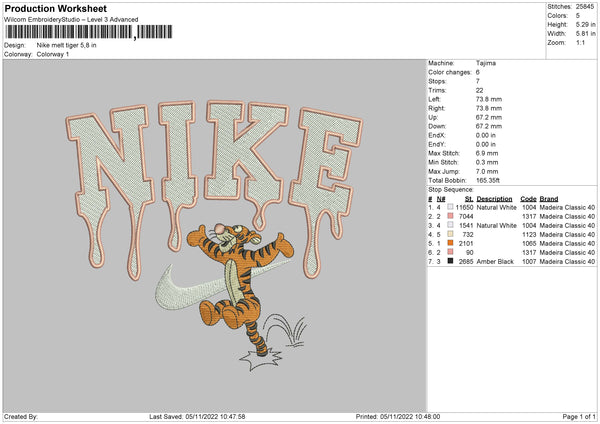Click the orange swatch in the 2101-stitch row
The width and height of the screenshot is (600, 424).
450,243
